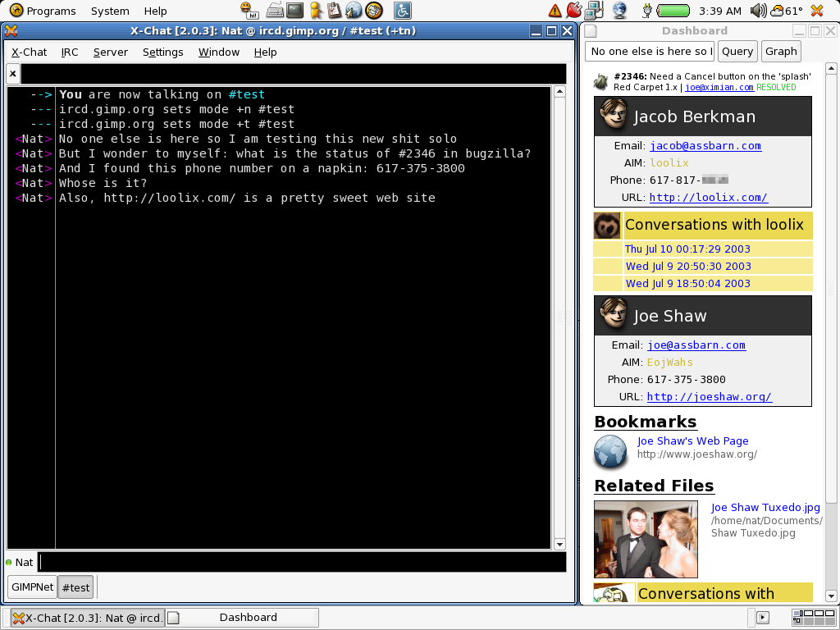
Task: Open the Joe Shaw Tuxedo photo thumbnail
Action: 646,539
